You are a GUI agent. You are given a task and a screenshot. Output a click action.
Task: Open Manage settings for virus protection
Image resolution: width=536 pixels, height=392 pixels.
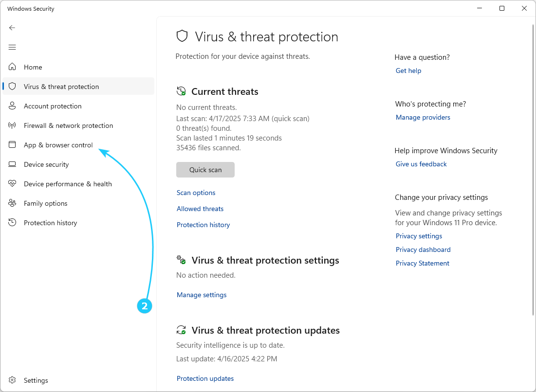(202, 295)
